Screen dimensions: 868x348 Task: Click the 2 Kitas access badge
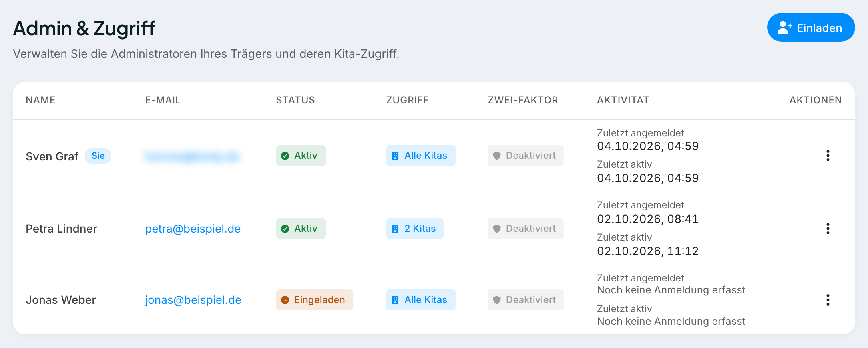click(414, 229)
